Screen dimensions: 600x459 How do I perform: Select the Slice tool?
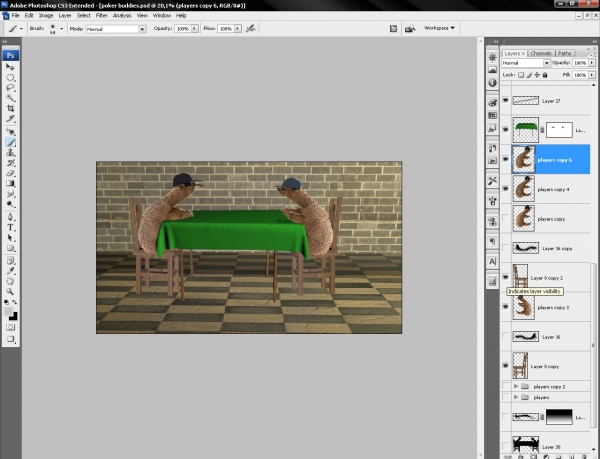(10, 119)
